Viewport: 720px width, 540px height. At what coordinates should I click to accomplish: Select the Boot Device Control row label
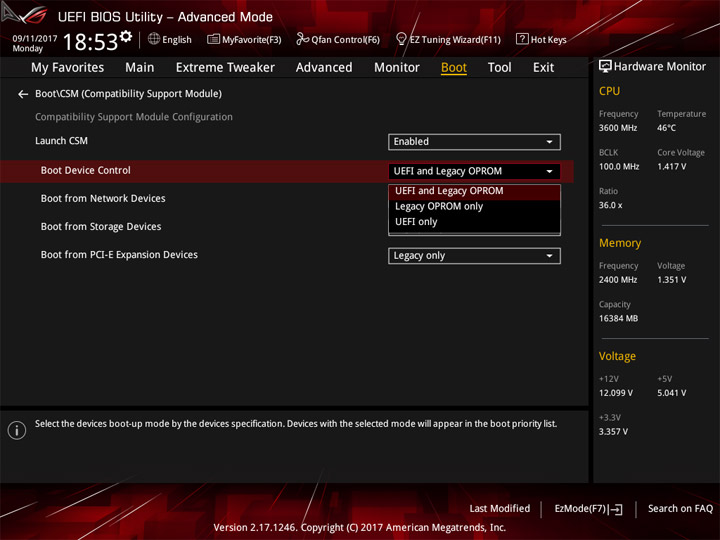pyautogui.click(x=85, y=170)
